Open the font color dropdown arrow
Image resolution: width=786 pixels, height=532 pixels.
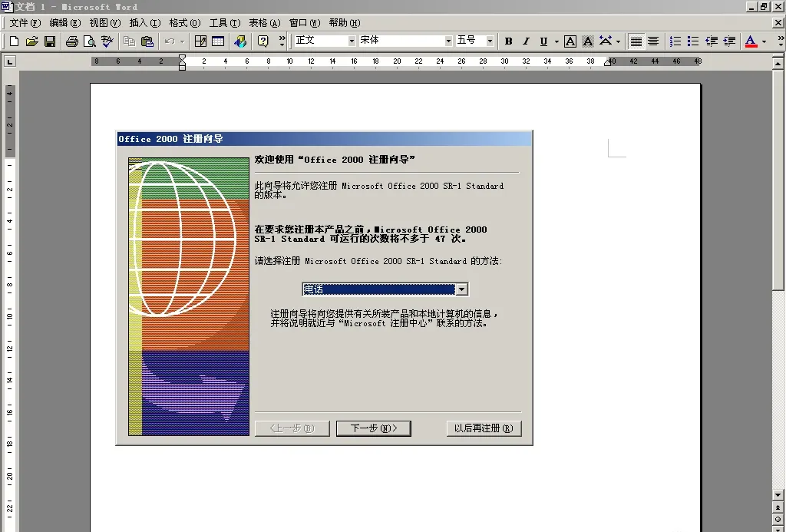click(764, 41)
